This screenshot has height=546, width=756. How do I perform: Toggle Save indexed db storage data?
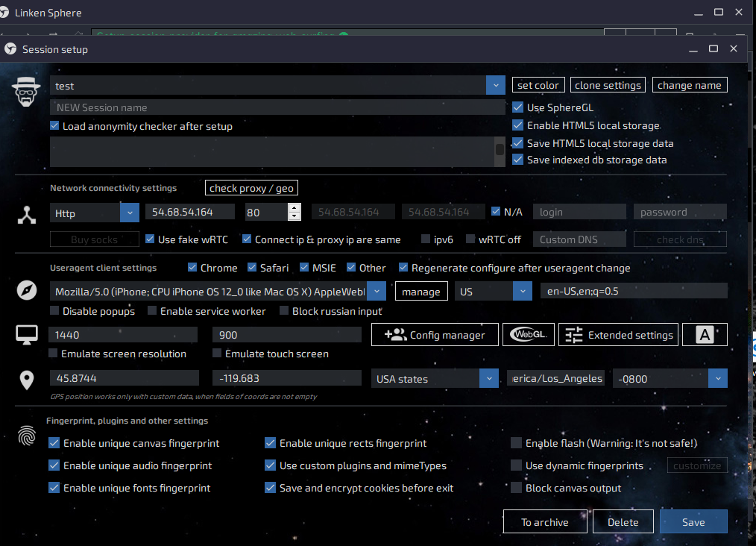[518, 160]
